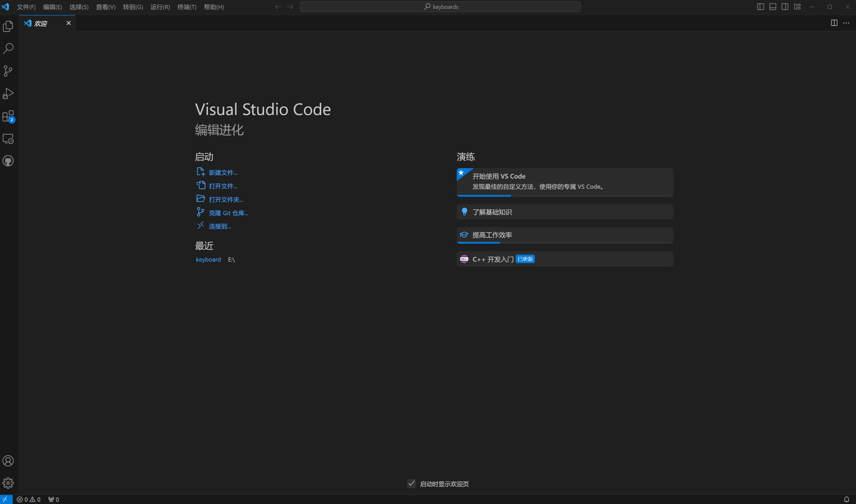Click the 连接到... link
The image size is (856, 504).
(220, 226)
